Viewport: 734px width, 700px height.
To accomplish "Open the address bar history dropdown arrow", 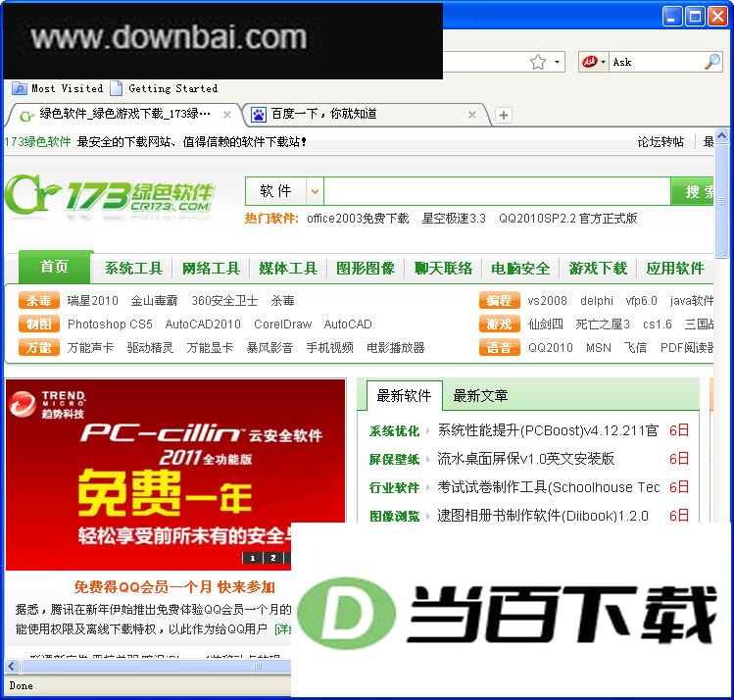I will (557, 62).
